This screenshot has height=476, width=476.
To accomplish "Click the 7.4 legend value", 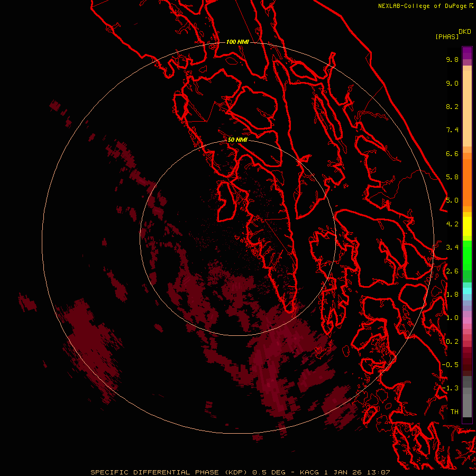I will coord(452,130).
